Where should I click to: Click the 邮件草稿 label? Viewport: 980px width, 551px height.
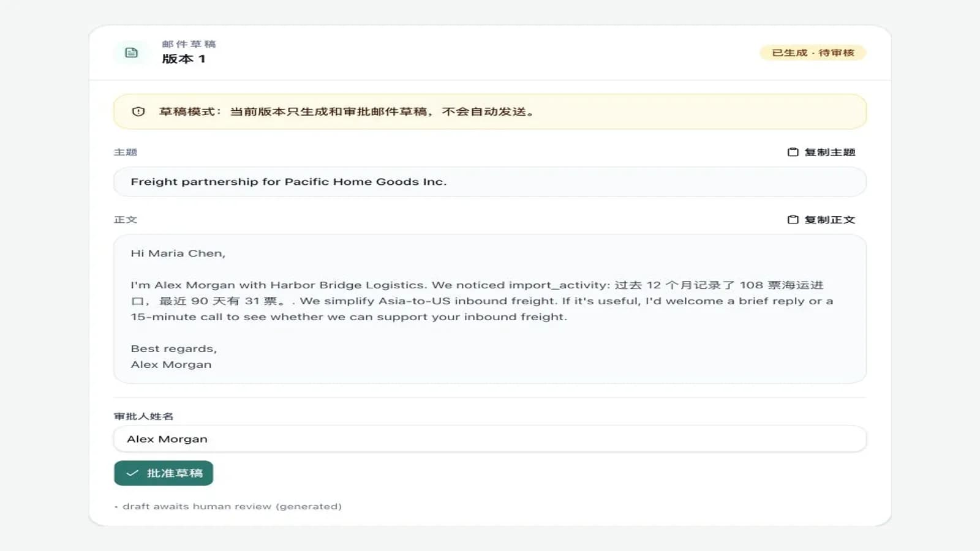point(189,44)
